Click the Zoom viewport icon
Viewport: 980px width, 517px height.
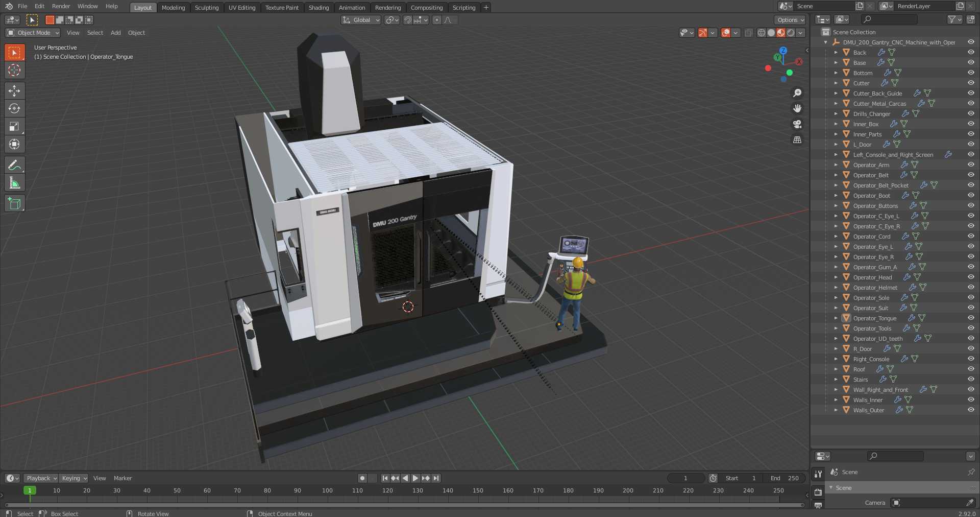point(797,93)
